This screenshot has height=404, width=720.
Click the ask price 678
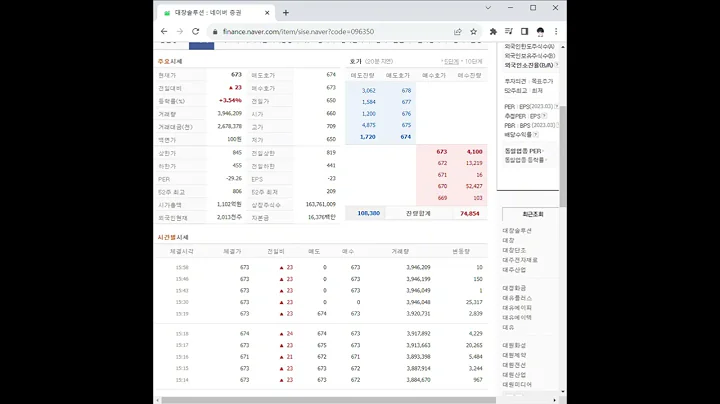pyautogui.click(x=406, y=90)
